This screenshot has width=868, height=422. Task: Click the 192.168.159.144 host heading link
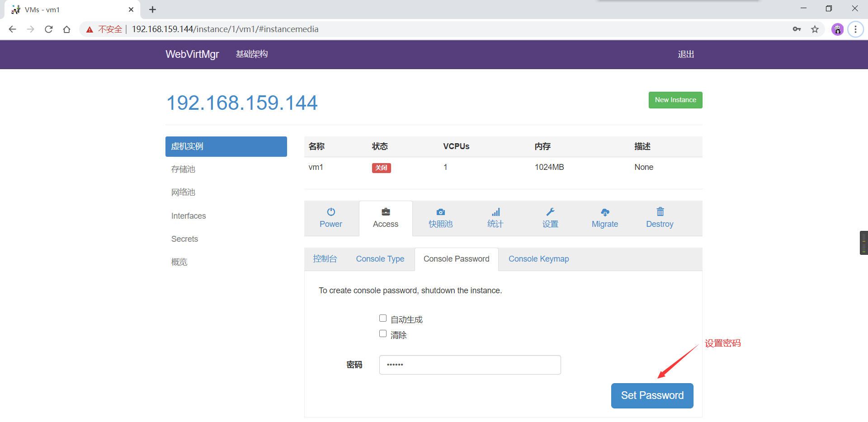click(242, 103)
